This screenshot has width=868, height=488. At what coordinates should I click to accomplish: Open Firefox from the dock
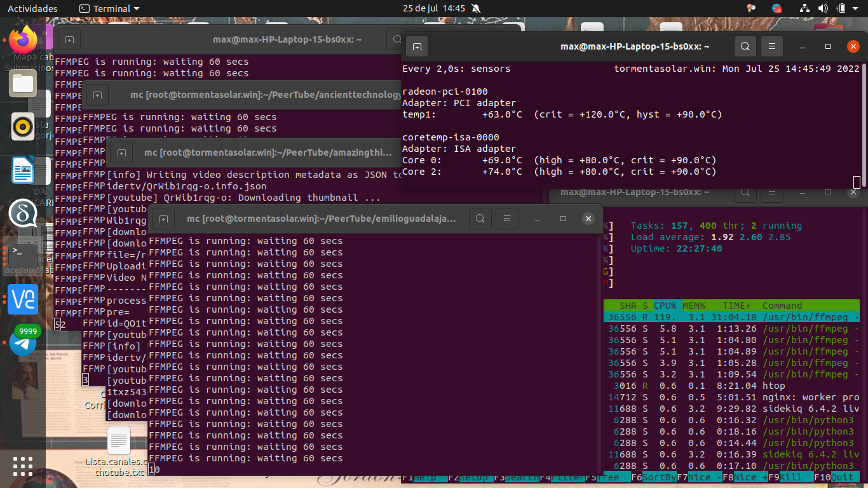23,41
